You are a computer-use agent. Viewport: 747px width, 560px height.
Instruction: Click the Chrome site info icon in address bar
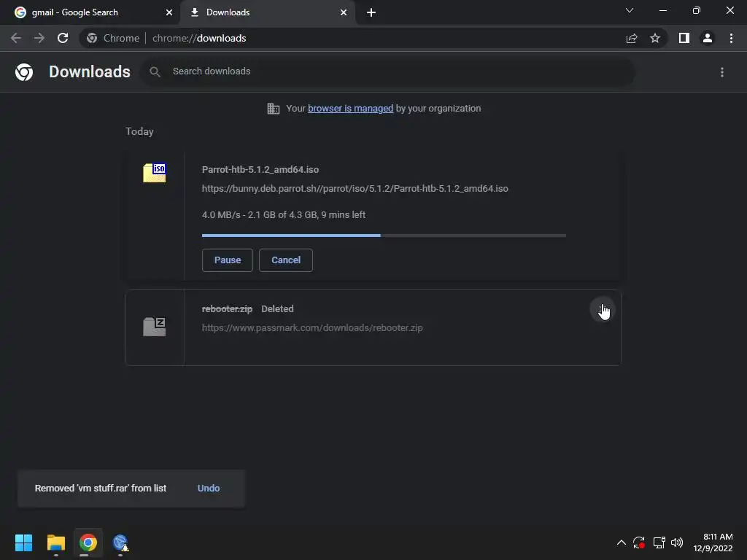[92, 38]
